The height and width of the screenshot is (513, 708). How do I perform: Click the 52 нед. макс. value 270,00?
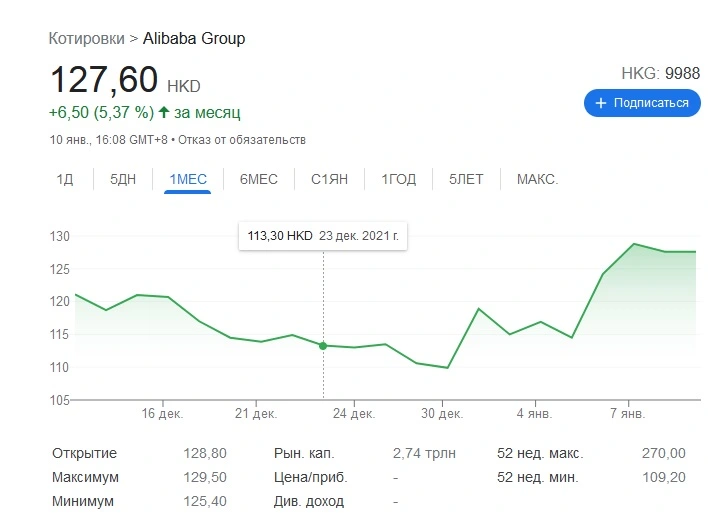click(x=663, y=453)
